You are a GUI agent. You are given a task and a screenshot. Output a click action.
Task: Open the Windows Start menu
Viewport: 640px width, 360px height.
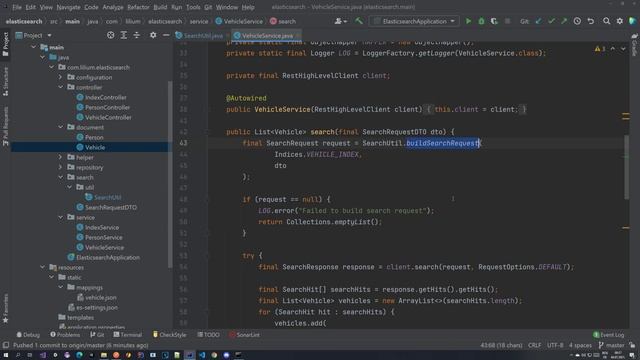point(6,355)
